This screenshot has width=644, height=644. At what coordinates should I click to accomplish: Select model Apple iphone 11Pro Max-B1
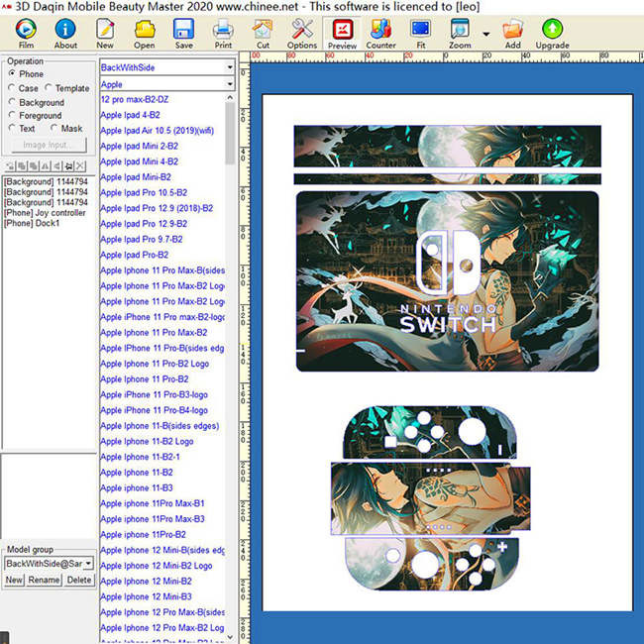coord(153,503)
